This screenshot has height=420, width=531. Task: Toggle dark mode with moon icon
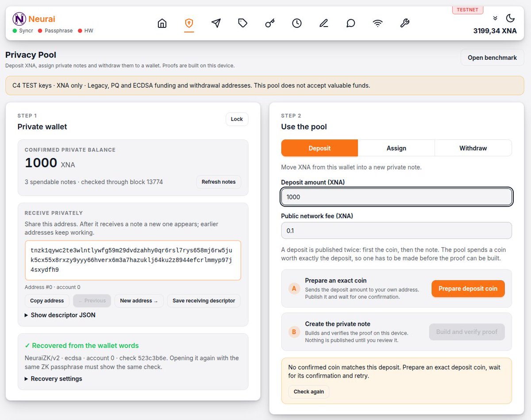[x=511, y=18]
